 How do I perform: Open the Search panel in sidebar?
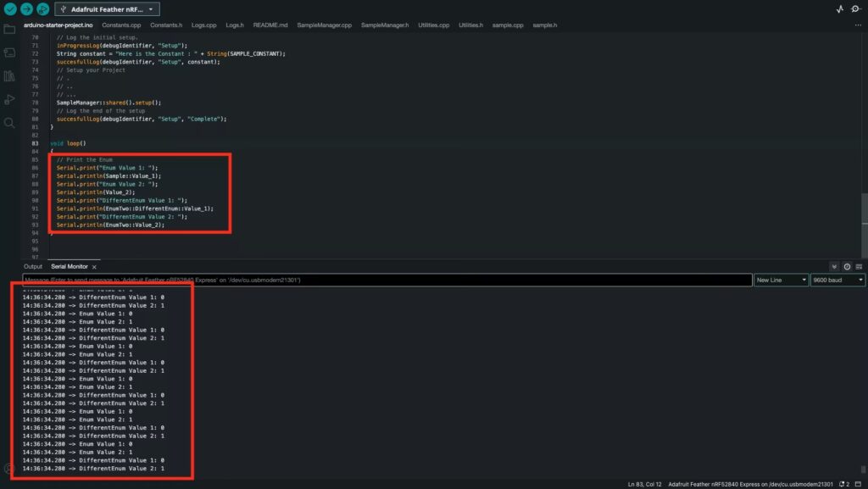(x=10, y=123)
